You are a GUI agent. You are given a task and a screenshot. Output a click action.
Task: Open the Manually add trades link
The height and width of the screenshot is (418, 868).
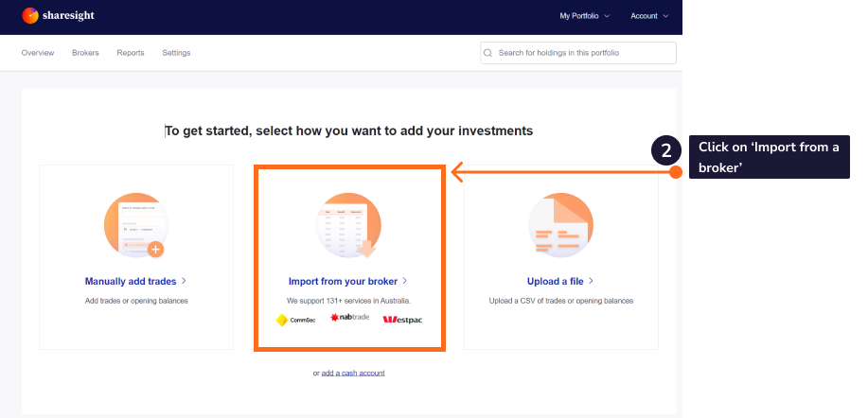click(131, 282)
